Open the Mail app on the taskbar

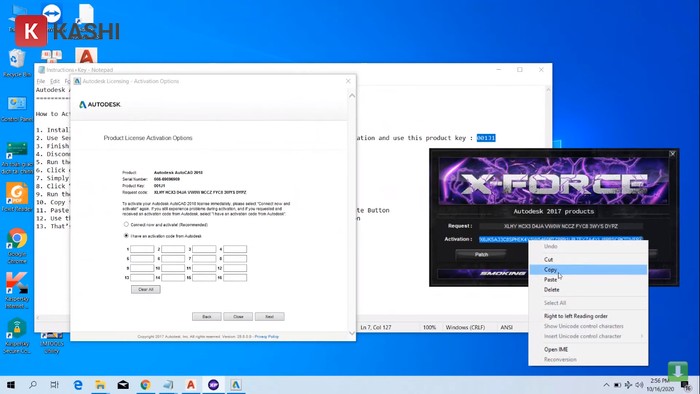(x=123, y=385)
